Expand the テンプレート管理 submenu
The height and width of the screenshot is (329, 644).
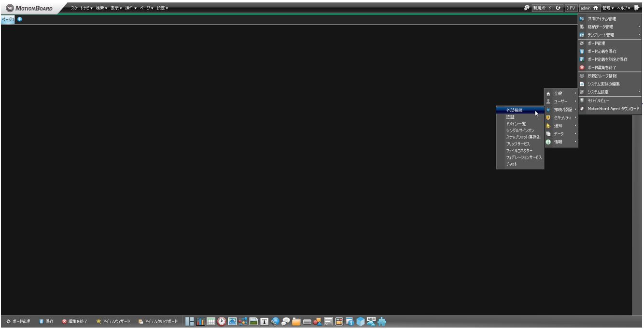601,35
